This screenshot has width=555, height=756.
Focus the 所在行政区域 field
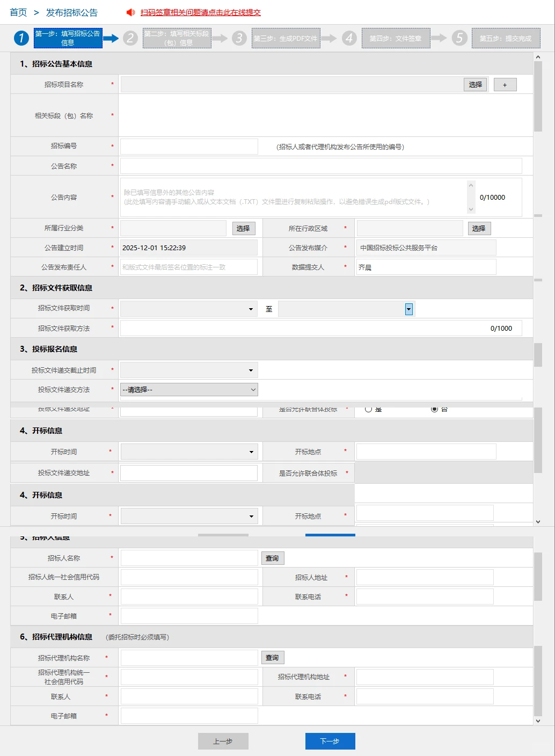coord(410,228)
